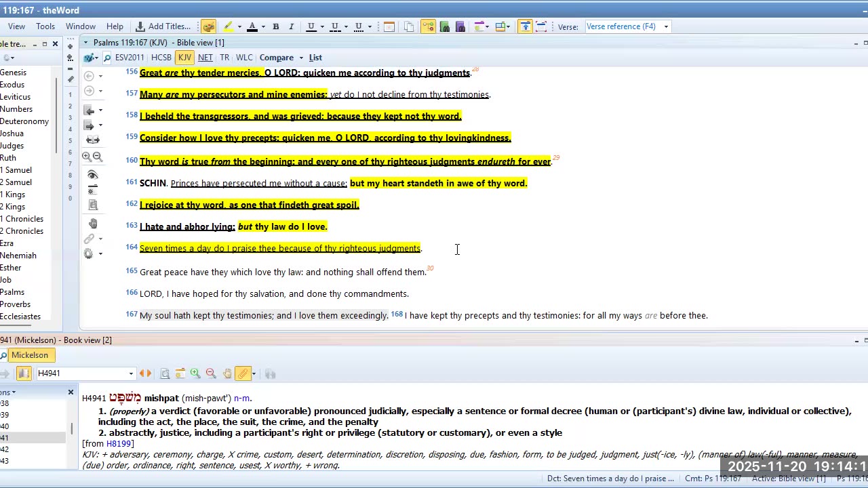Zoom in the Book view text

(195, 373)
